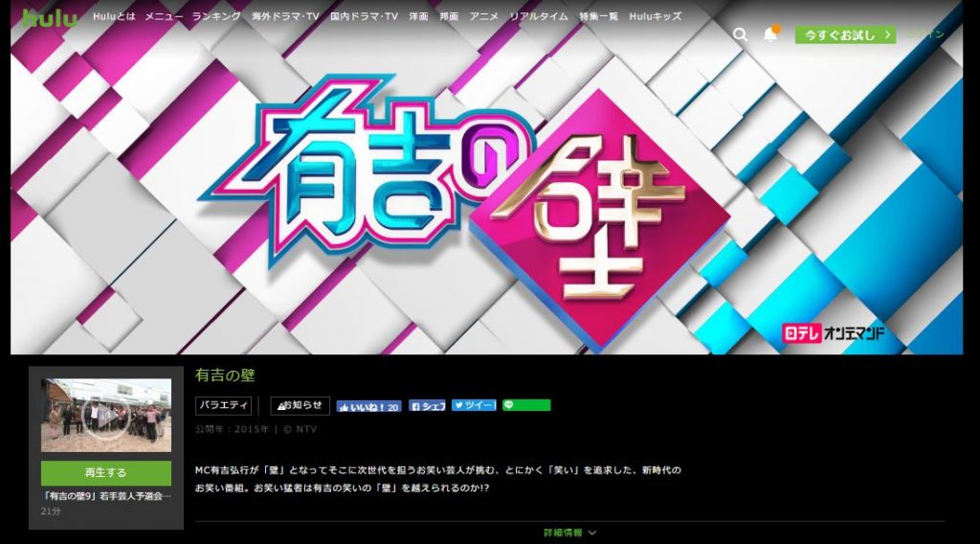This screenshot has height=544, width=980.
Task: Click the green LINE share button
Action: point(526,405)
